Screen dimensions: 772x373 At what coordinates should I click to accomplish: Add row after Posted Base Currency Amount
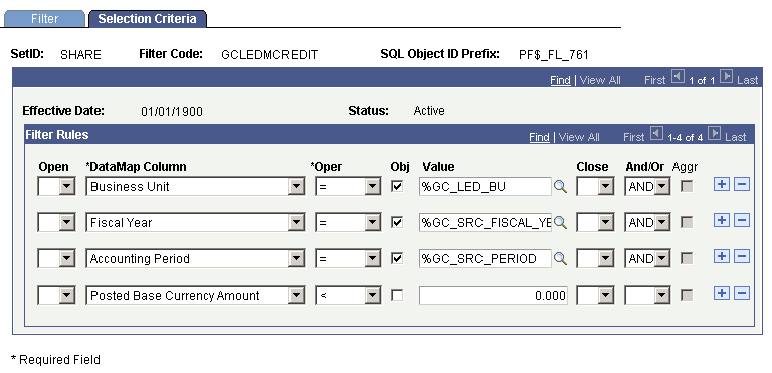(x=721, y=294)
